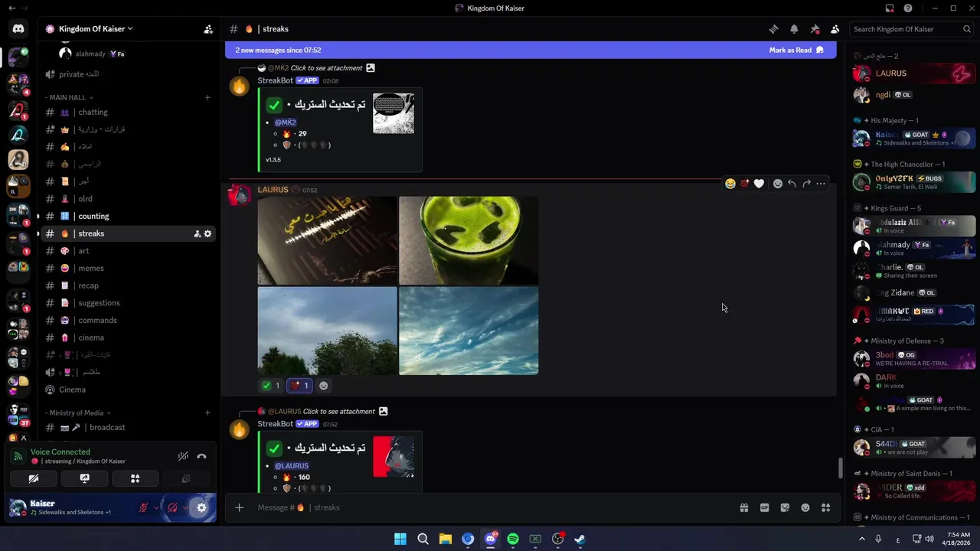Collapse the MAIN HALL category

coord(70,98)
